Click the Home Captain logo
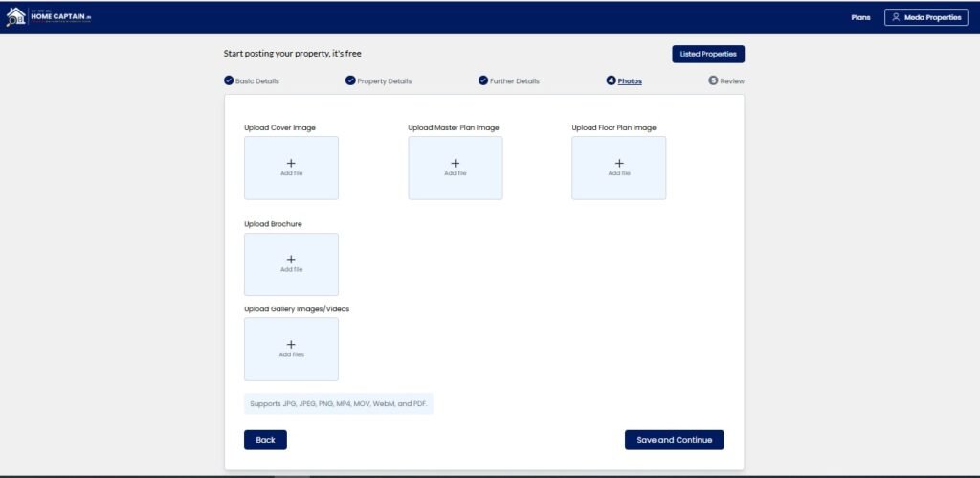 click(49, 16)
